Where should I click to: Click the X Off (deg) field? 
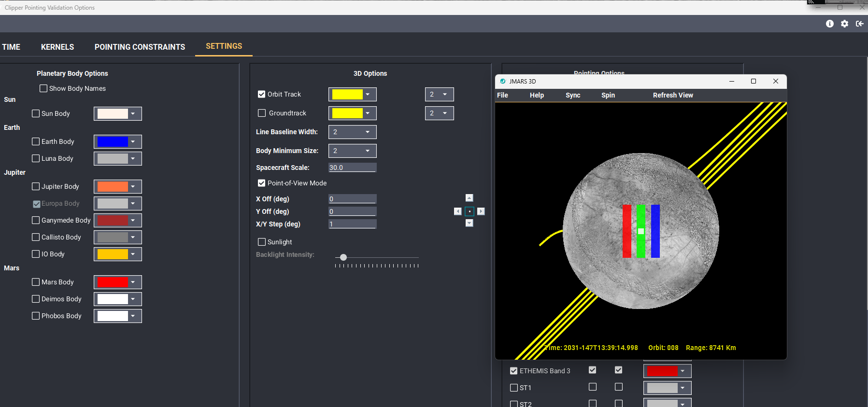tap(353, 199)
